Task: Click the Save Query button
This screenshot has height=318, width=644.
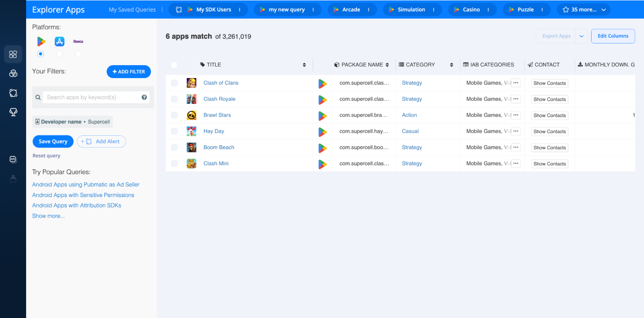Action: click(53, 141)
